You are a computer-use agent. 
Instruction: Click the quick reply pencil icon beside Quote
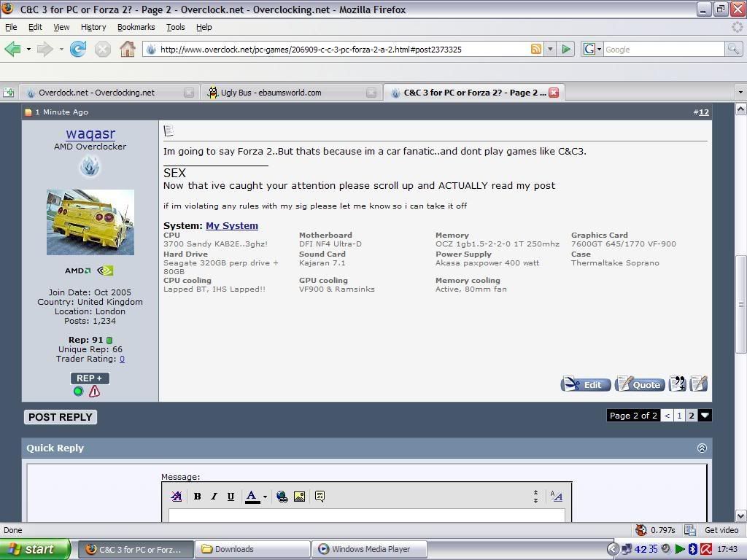click(x=698, y=384)
